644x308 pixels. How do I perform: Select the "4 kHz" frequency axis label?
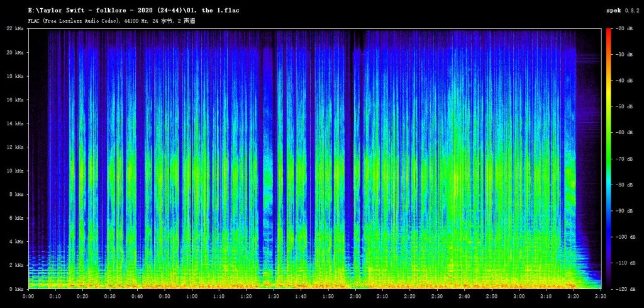17,241
